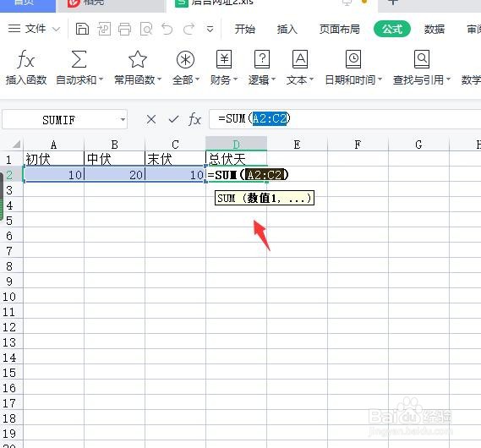Screen dimensions: 481x448
Task: Open the 财务 functions icon
Action: point(224,59)
